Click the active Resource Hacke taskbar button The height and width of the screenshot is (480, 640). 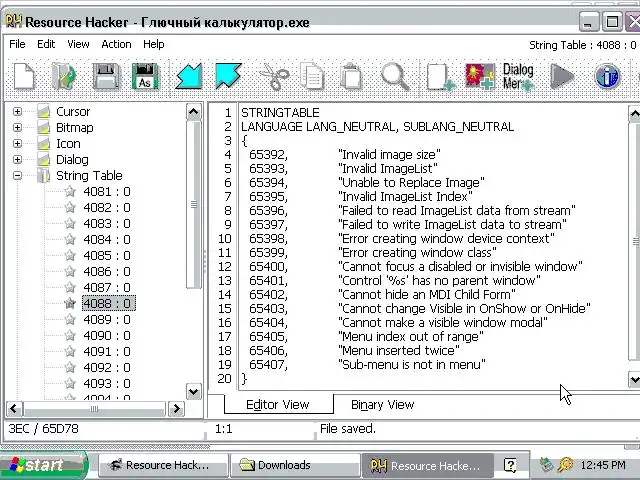pos(427,465)
